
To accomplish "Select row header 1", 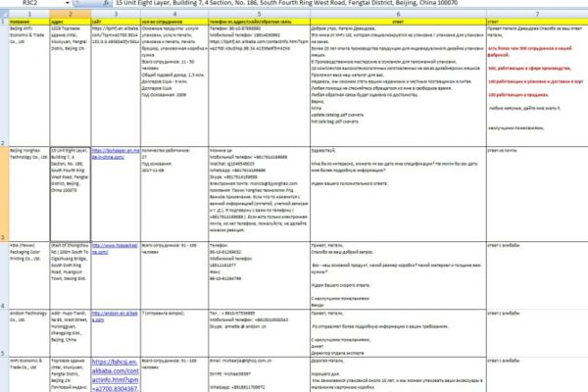I will [4, 22].
